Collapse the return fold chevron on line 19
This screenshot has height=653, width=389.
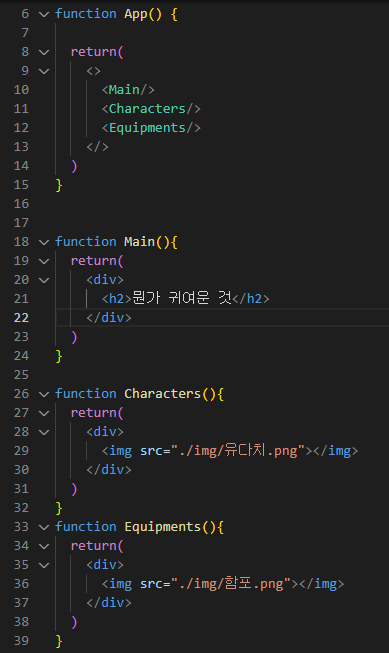pyautogui.click(x=44, y=261)
